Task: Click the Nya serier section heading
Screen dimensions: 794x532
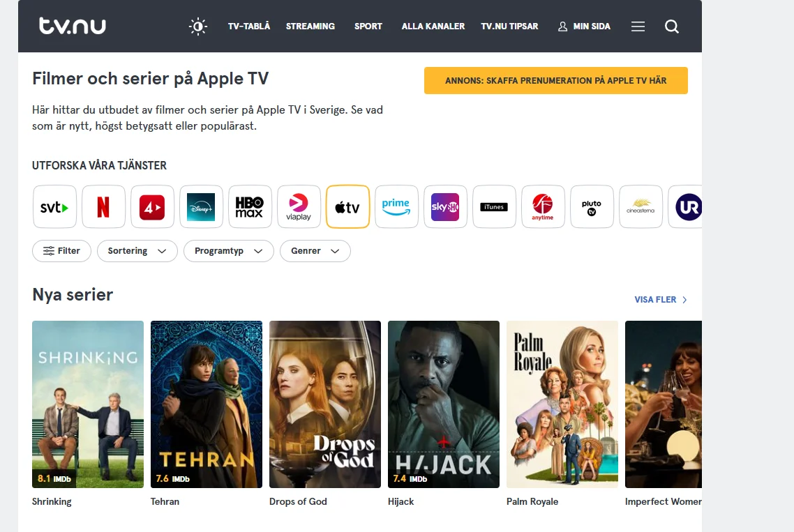Action: pos(73,295)
